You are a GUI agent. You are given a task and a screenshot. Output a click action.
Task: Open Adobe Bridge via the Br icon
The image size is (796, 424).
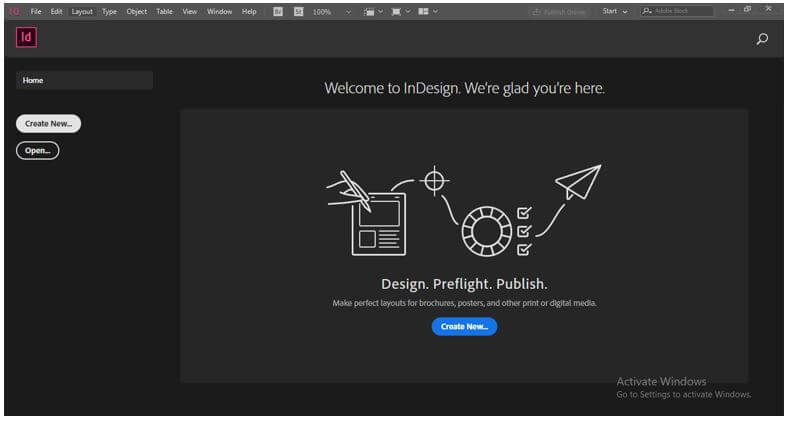coord(278,11)
